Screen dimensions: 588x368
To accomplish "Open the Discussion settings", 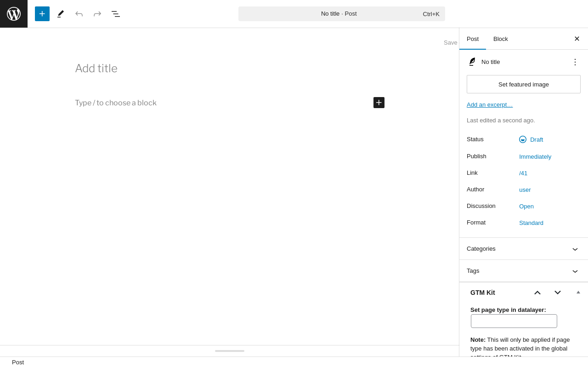I will 526,207.
